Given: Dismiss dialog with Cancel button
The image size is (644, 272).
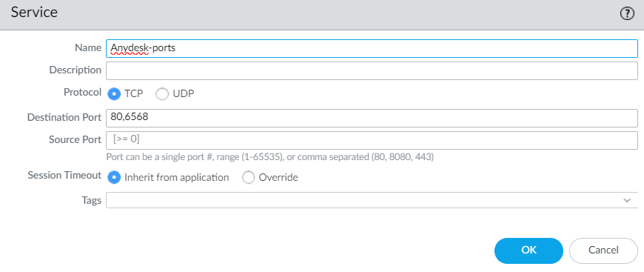Looking at the screenshot, I should pos(603,251).
